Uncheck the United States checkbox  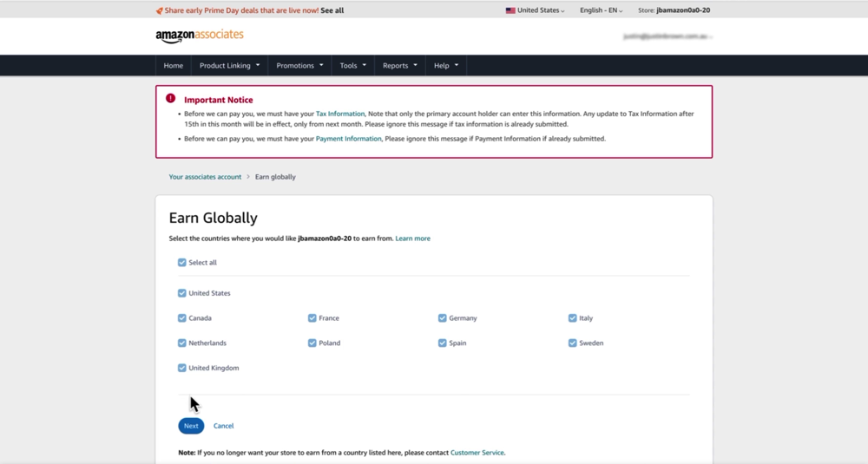(x=182, y=293)
